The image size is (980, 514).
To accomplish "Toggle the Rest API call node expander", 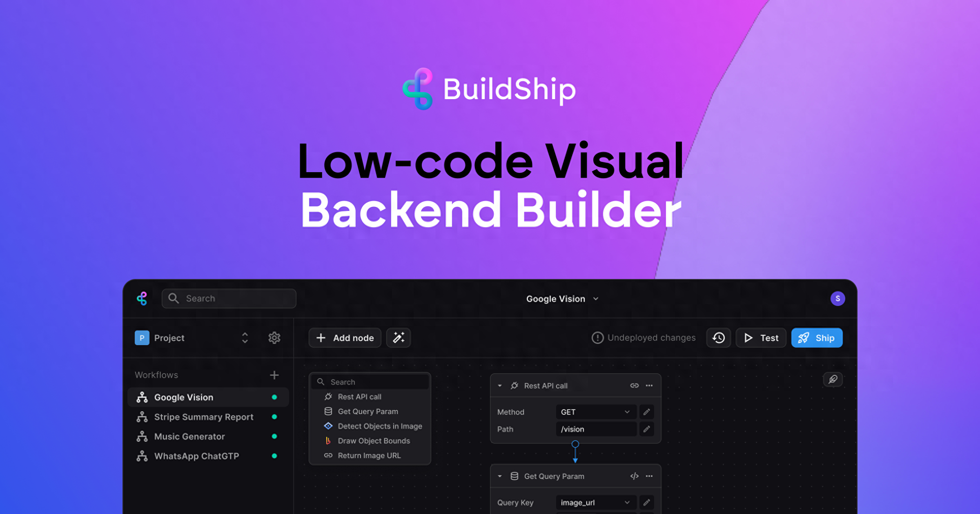I will coord(500,385).
